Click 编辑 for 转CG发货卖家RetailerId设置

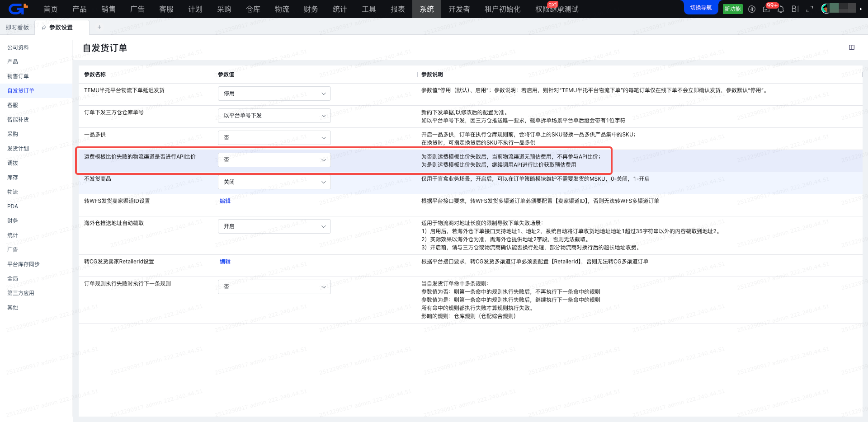[x=225, y=262]
